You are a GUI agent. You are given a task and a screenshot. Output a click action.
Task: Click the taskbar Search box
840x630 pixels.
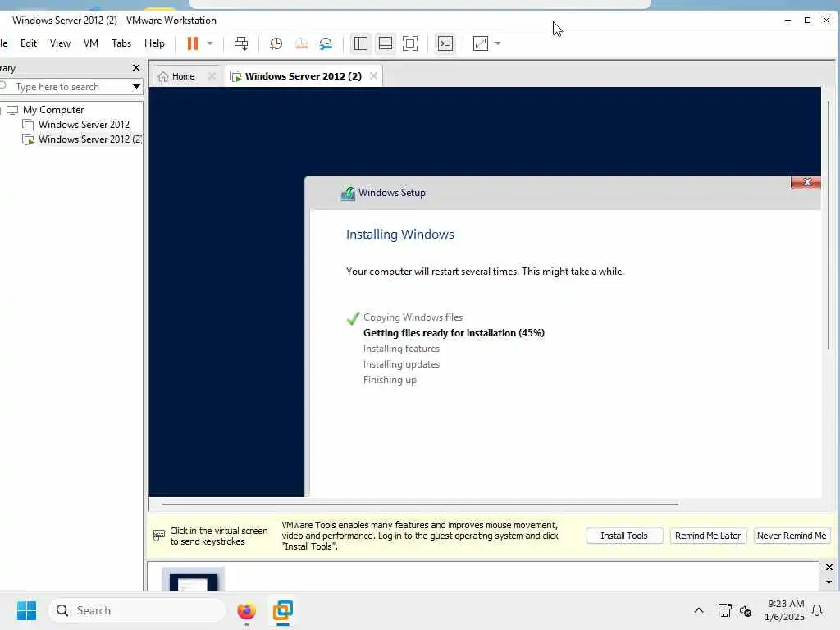click(x=137, y=610)
